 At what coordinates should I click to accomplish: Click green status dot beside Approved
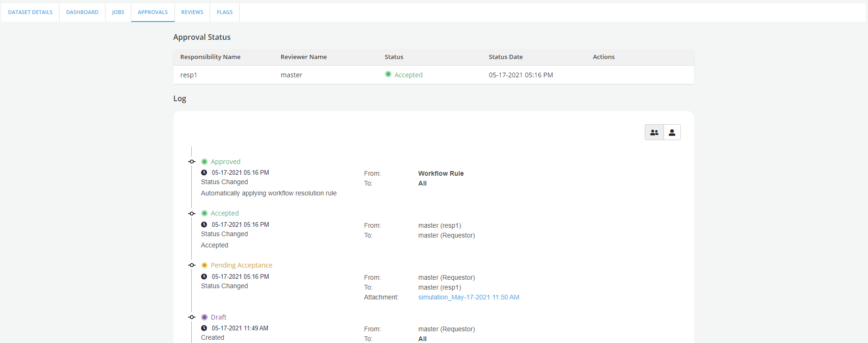tap(204, 162)
